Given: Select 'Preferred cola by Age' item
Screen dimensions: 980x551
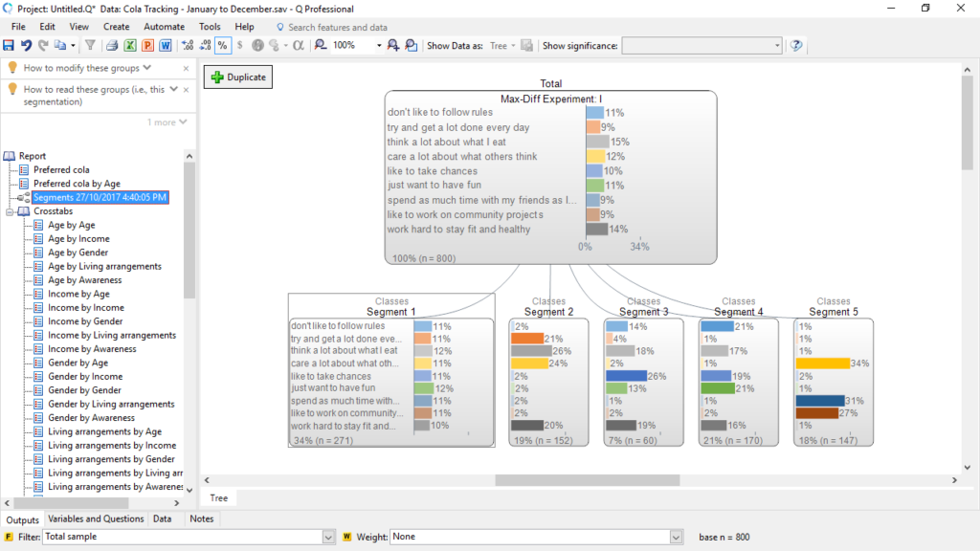Looking at the screenshot, I should (77, 184).
